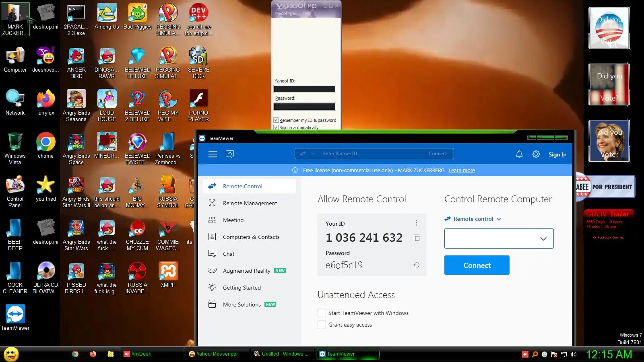This screenshot has width=644, height=362.
Task: Regenerate the password with the refresh icon
Action: (x=417, y=265)
